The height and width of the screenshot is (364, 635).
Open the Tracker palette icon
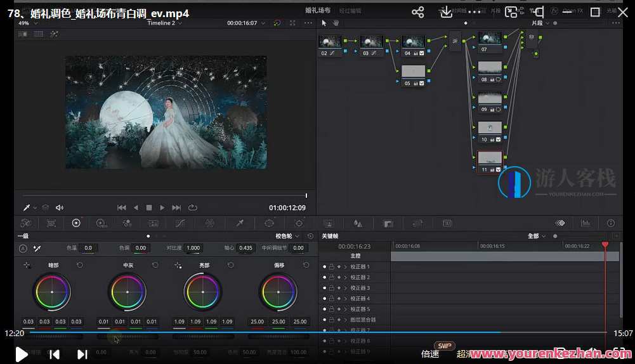[299, 223]
